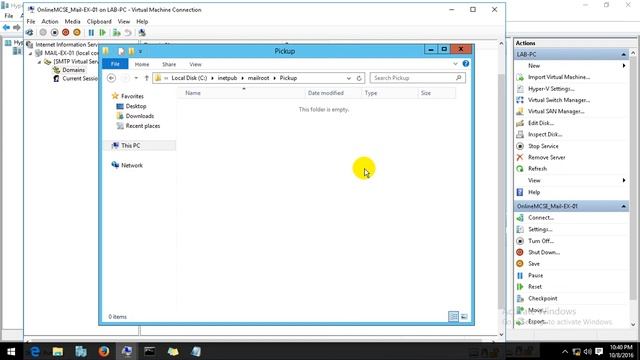Open File Explorer from taskbar

click(58, 351)
